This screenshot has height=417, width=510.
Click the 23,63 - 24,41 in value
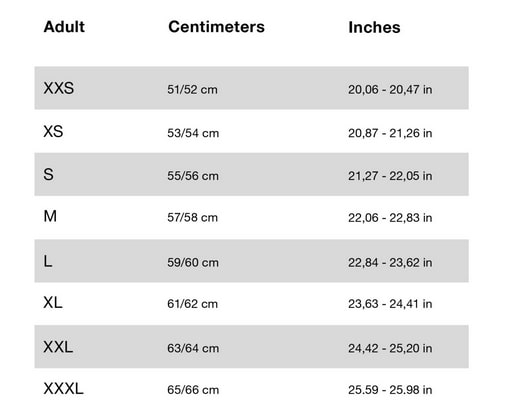390,304
